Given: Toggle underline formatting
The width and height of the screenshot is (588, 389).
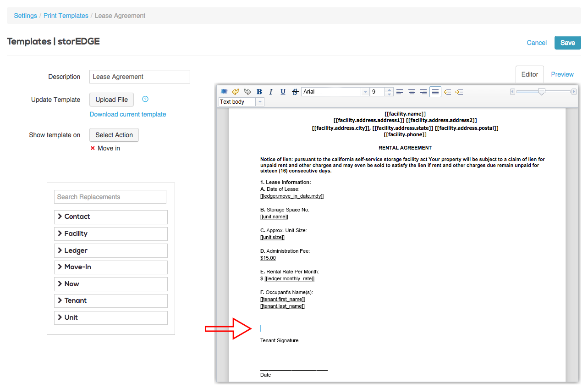Looking at the screenshot, I should (283, 92).
